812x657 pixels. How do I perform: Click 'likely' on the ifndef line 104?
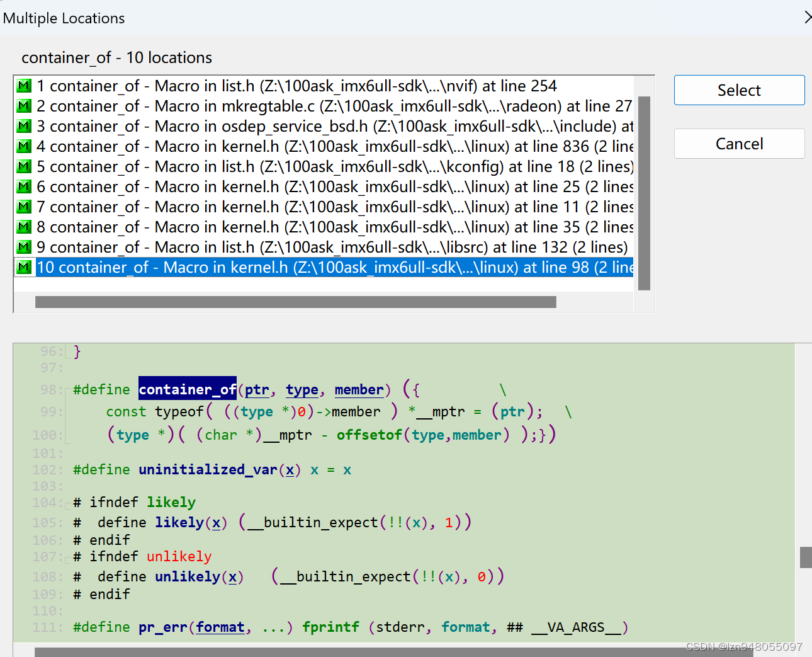click(x=171, y=503)
